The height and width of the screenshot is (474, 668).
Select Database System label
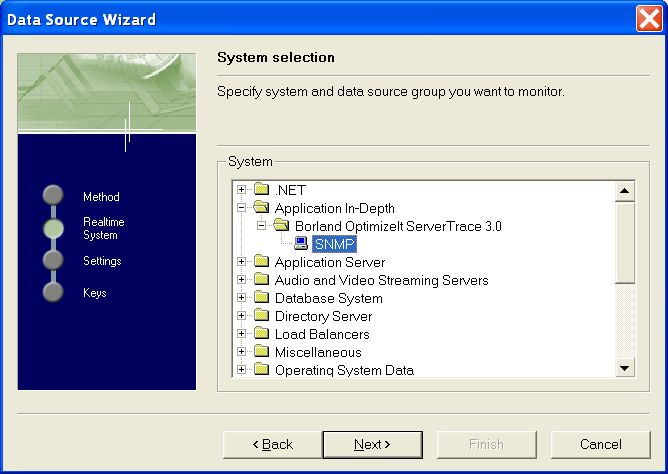click(x=328, y=298)
